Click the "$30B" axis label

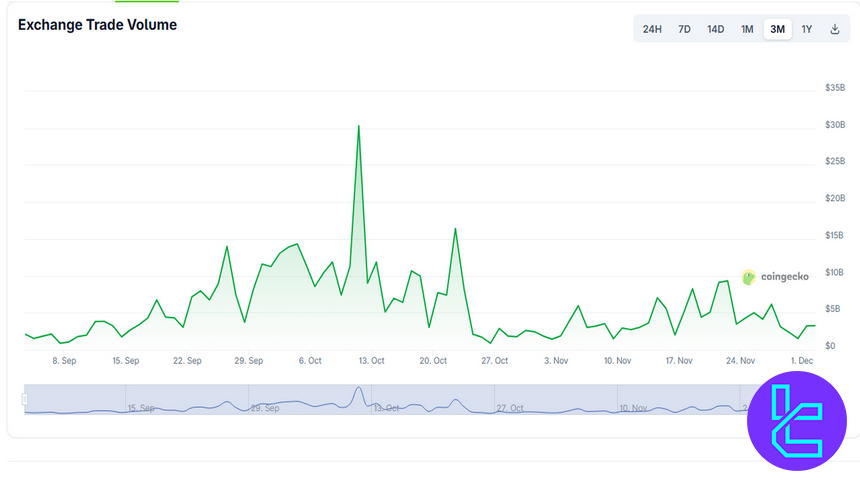point(835,125)
